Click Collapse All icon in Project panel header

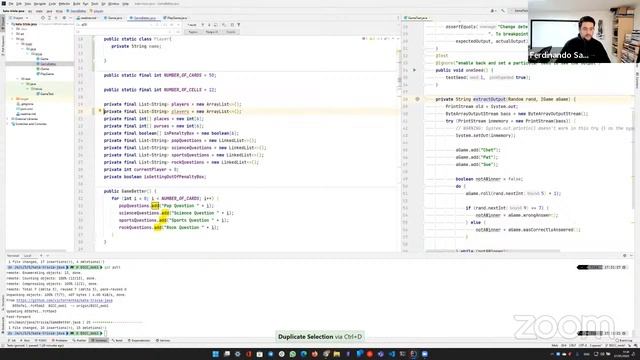tap(56, 18)
